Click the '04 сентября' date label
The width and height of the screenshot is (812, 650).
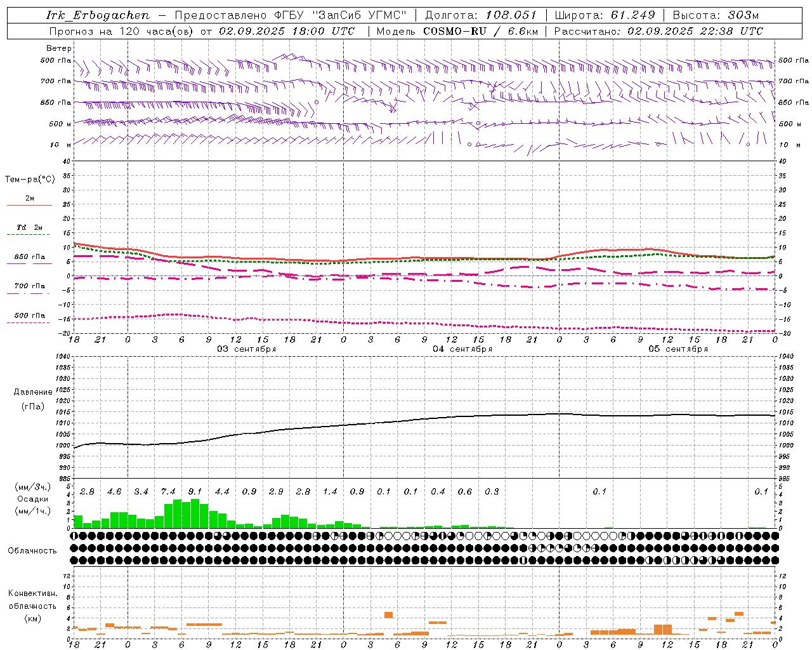(462, 349)
